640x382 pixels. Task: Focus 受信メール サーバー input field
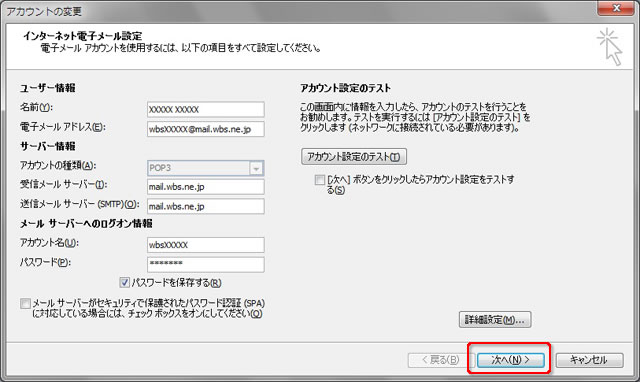coord(206,187)
